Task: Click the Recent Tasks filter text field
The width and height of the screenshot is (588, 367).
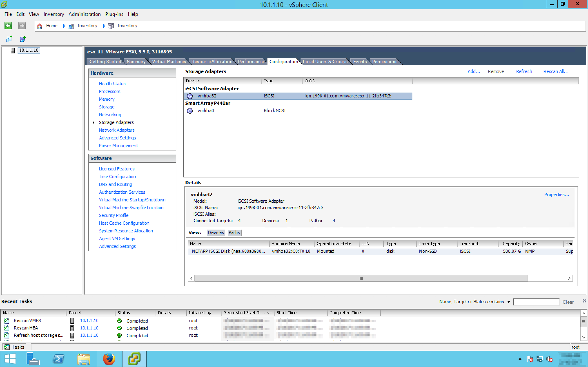Action: coord(536,302)
